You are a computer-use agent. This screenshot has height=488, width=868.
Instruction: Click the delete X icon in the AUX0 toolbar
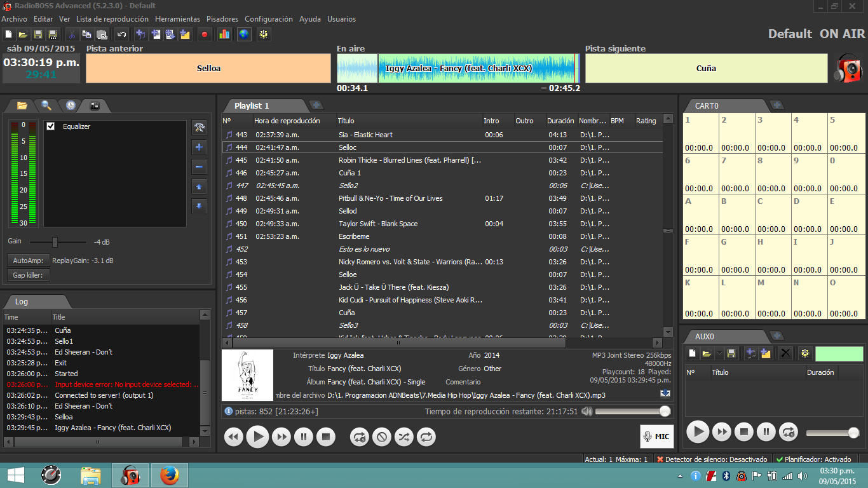tap(786, 353)
